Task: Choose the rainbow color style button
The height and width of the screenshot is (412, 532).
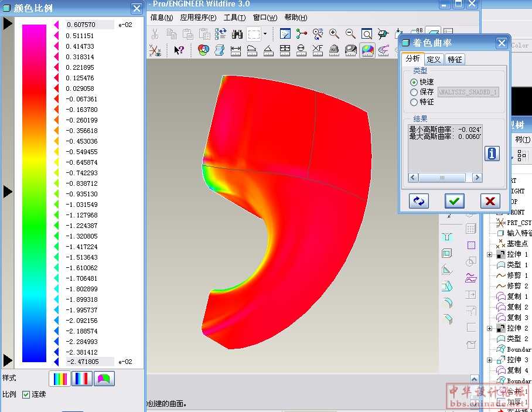Action: (60, 379)
